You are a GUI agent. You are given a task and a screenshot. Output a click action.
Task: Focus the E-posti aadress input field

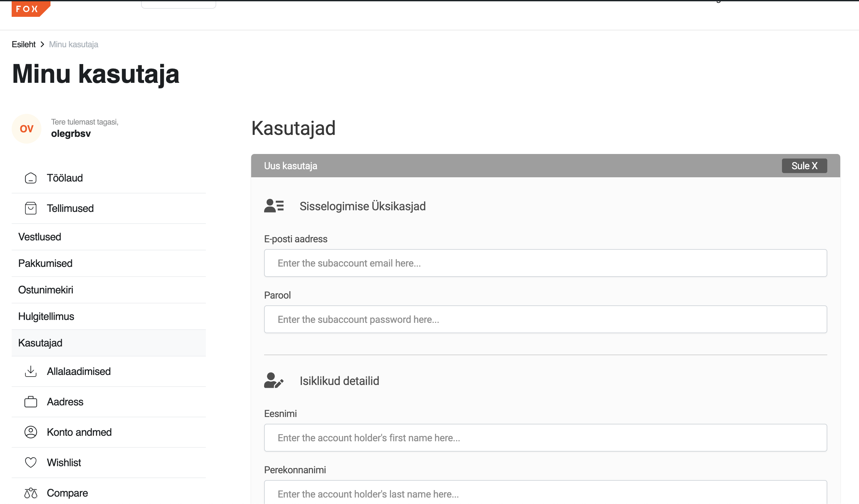545,263
